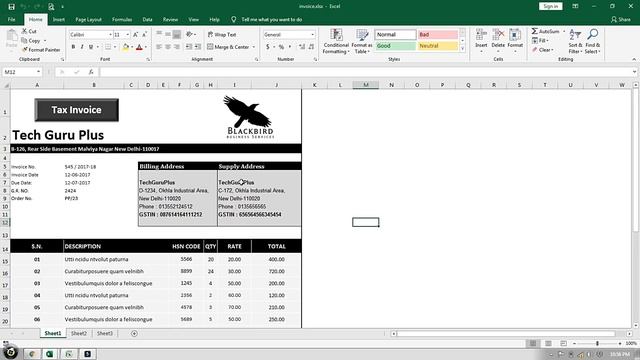Image resolution: width=640 pixels, height=360 pixels.
Task: Click the Decrease Font Size icon
Action: [x=144, y=35]
